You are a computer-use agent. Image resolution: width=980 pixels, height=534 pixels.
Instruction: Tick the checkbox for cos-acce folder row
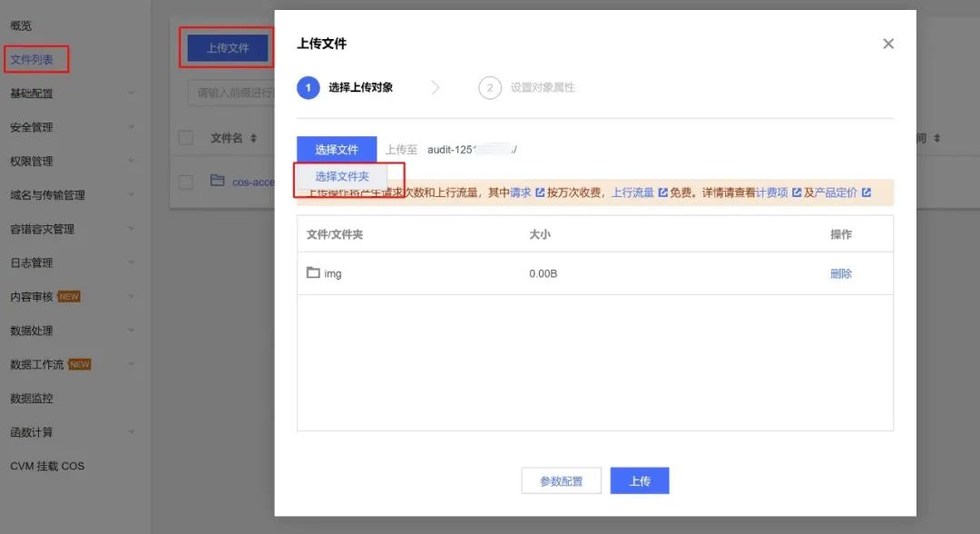(x=186, y=182)
